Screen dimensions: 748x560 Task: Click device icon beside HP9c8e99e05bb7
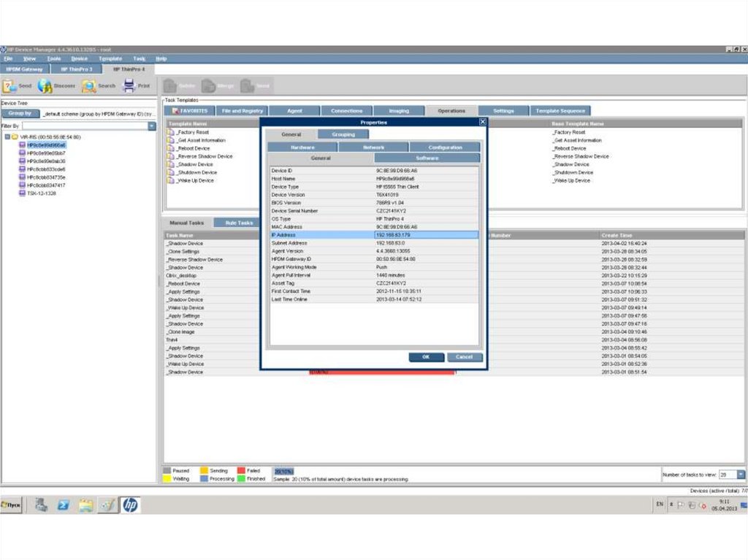coord(22,153)
